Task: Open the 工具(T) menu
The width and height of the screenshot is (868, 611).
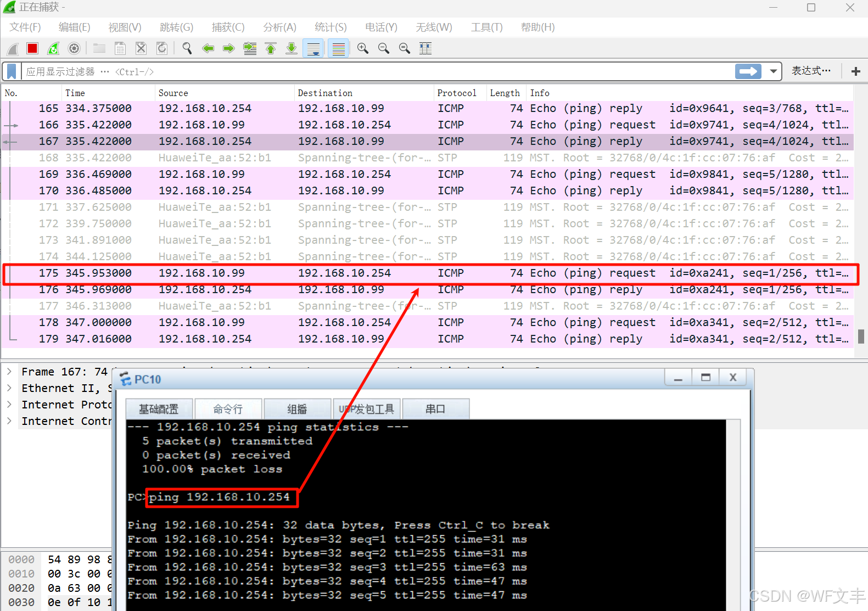Action: (x=486, y=27)
